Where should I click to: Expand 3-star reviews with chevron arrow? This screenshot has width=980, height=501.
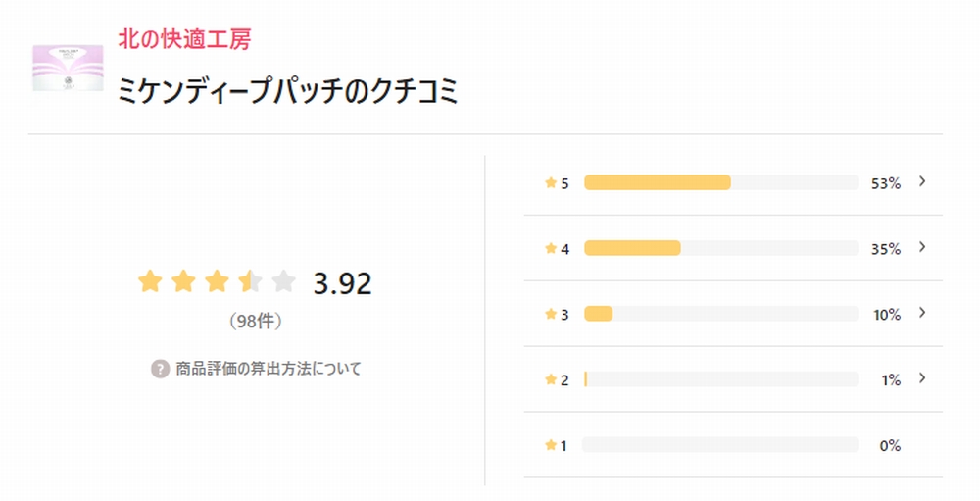click(x=922, y=313)
